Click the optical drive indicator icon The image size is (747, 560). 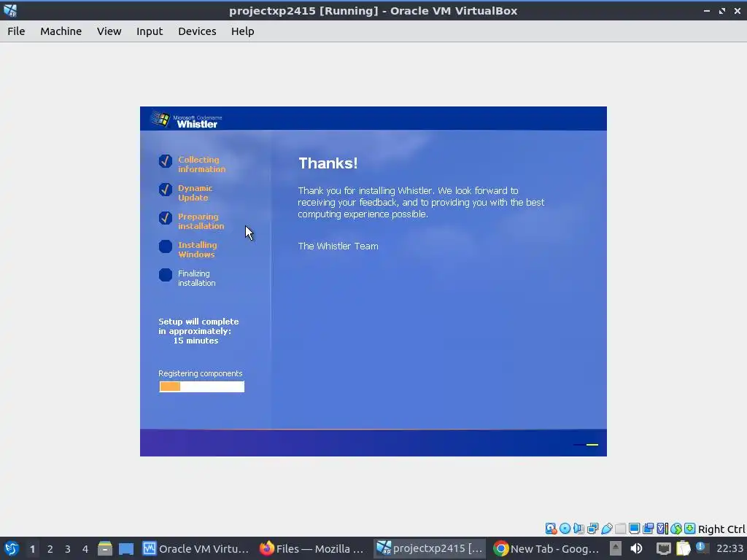coord(565,529)
